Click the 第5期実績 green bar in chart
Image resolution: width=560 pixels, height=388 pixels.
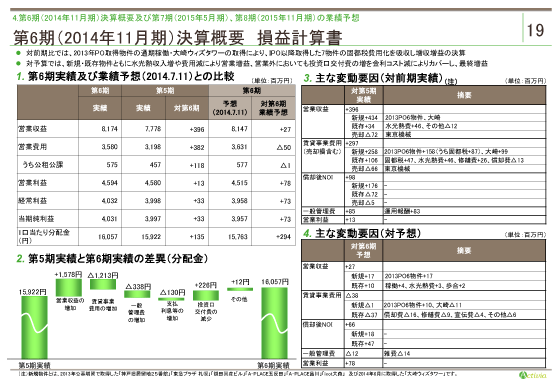(x=34, y=327)
